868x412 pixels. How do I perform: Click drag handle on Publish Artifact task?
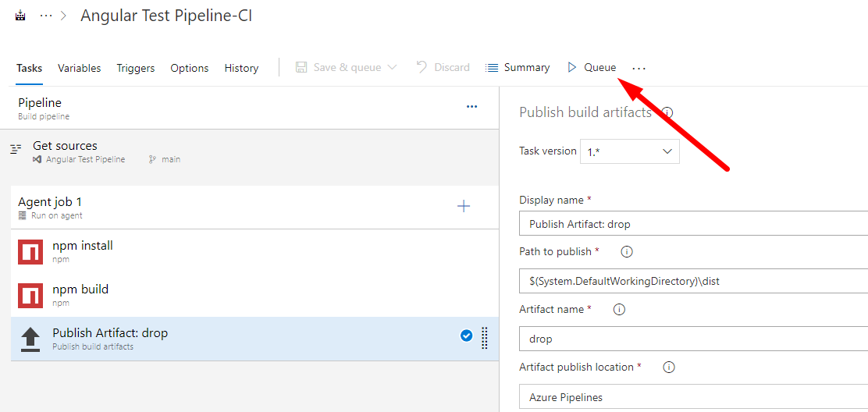coord(484,337)
